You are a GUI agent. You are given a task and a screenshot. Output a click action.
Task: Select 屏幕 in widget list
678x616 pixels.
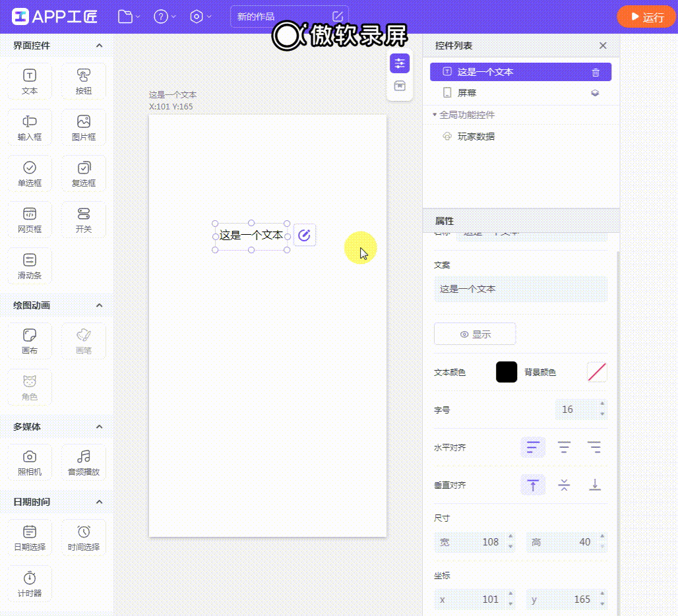pos(520,93)
